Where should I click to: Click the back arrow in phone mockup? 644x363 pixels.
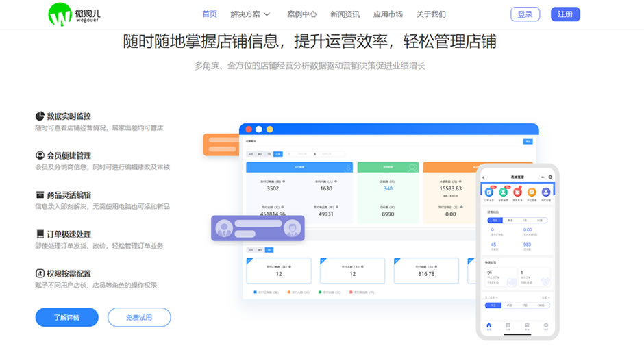pos(484,177)
